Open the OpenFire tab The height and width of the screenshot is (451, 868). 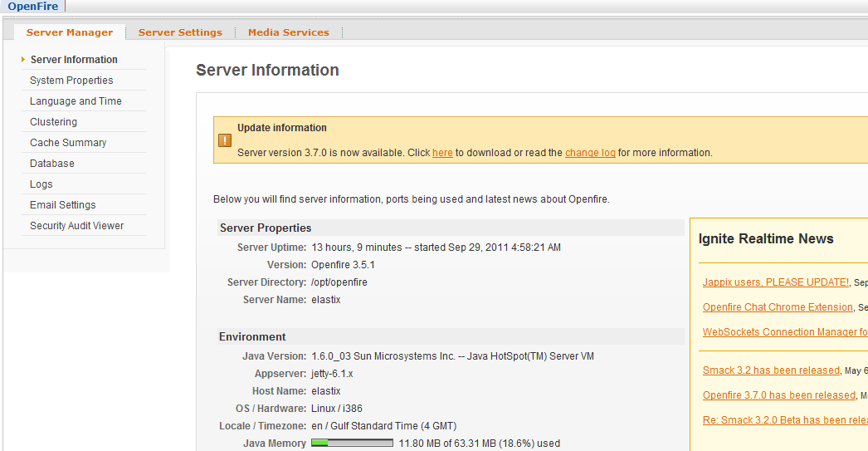pos(32,6)
